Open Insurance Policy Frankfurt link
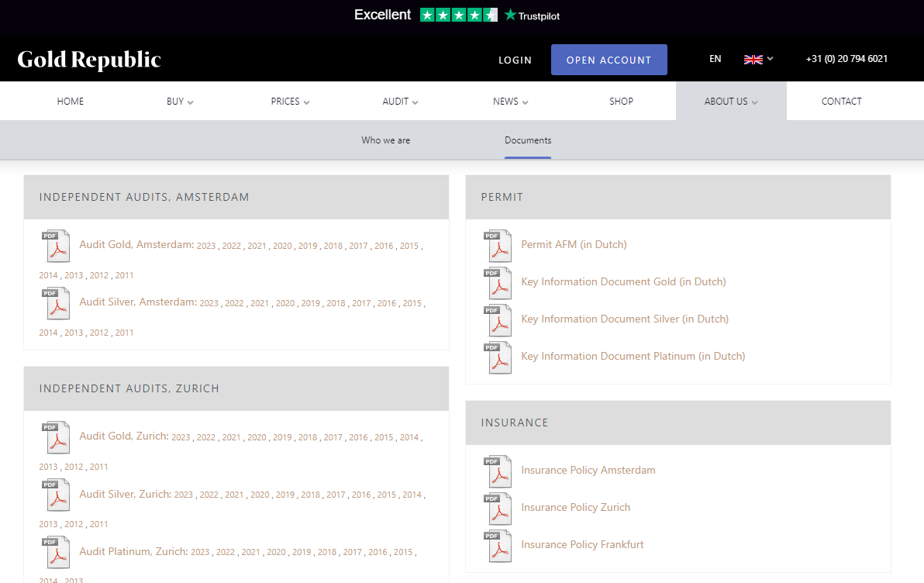The height and width of the screenshot is (583, 924). click(582, 544)
